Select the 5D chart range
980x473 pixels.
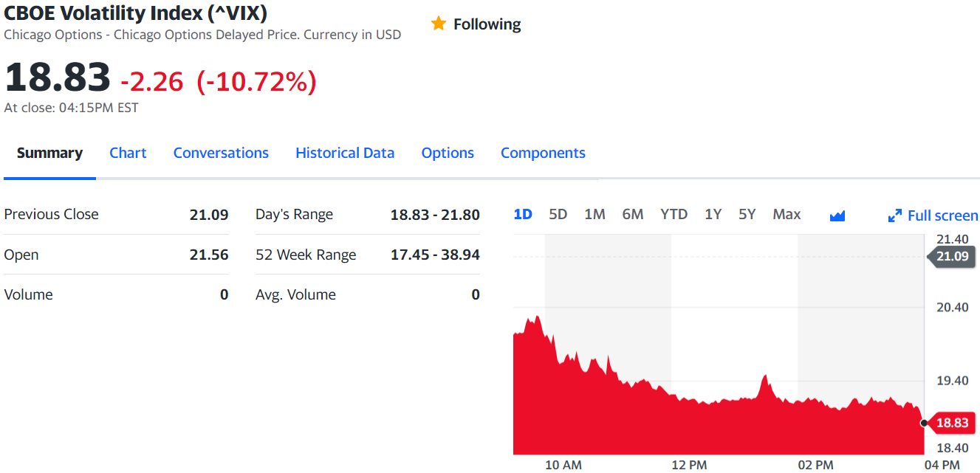(x=558, y=214)
